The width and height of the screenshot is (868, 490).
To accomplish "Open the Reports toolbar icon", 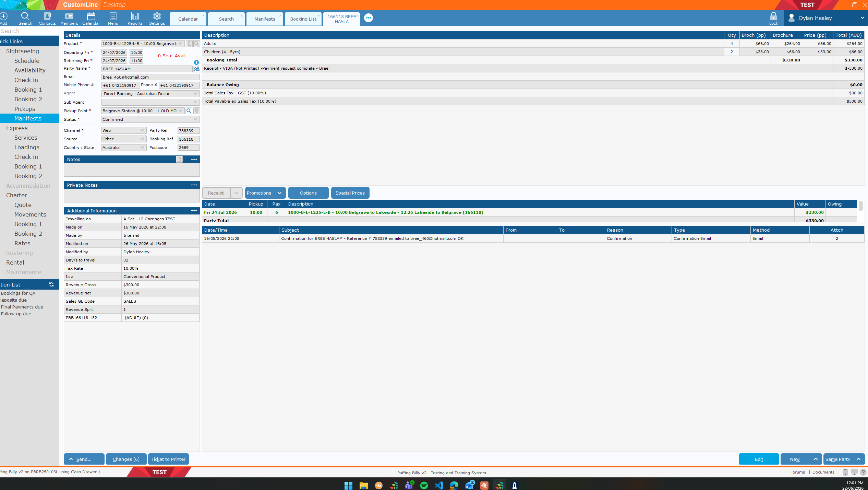I will coord(135,19).
